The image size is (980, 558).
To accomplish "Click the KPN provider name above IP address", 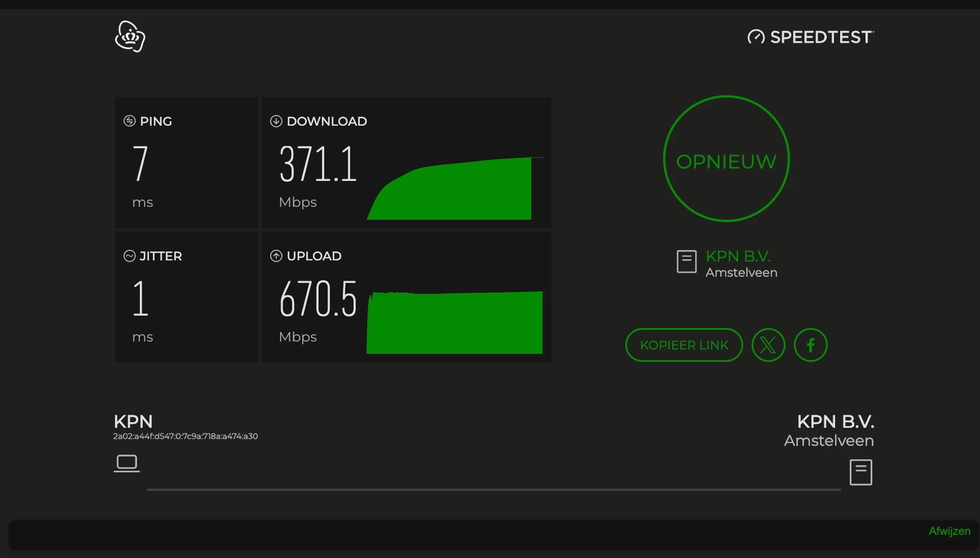I will click(x=133, y=422).
